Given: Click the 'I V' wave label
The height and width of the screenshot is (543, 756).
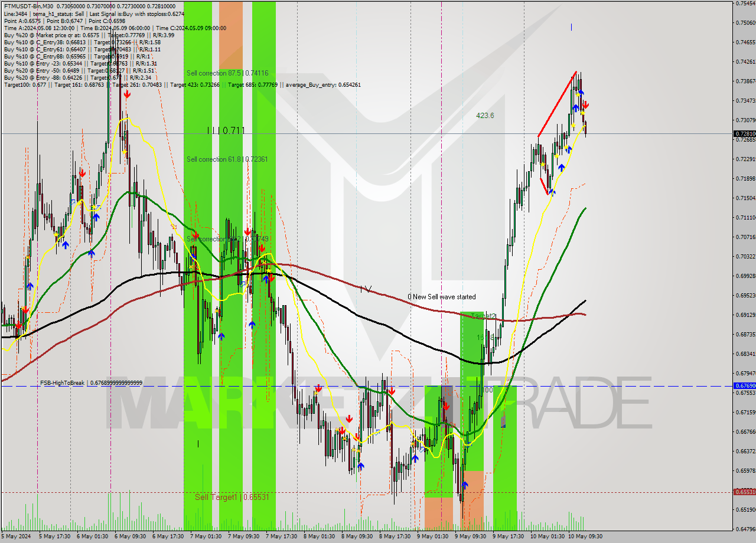Looking at the screenshot, I should point(366,289).
